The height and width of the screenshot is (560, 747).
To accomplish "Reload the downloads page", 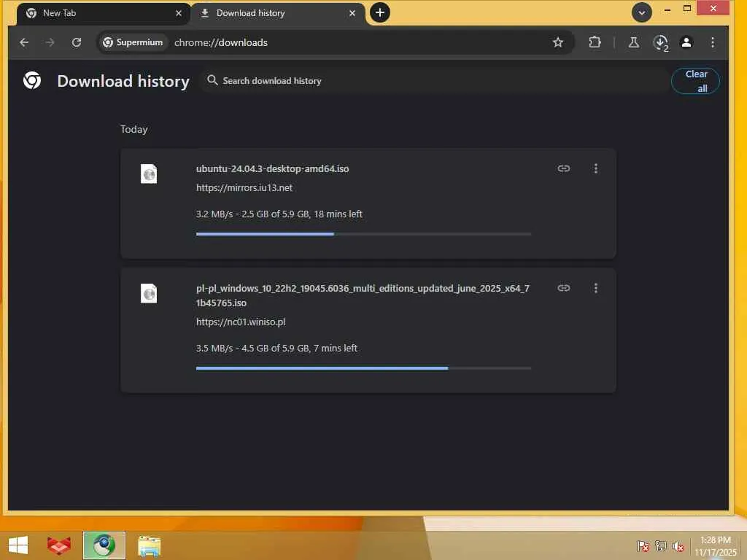I will point(76,42).
